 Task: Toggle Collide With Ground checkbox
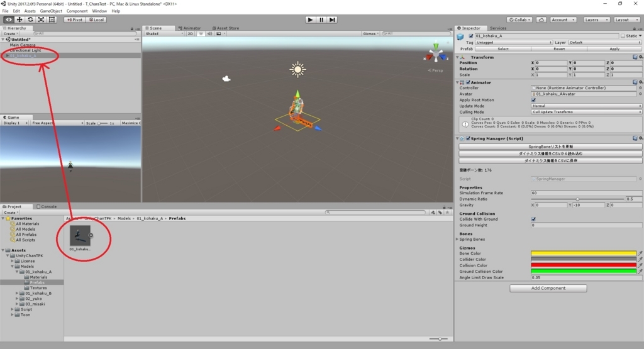pos(533,219)
